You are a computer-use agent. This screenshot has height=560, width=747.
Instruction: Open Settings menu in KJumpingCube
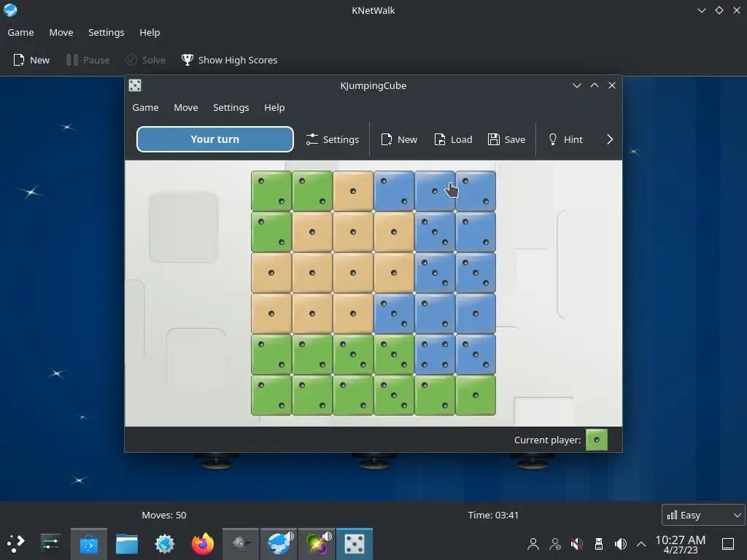231,108
